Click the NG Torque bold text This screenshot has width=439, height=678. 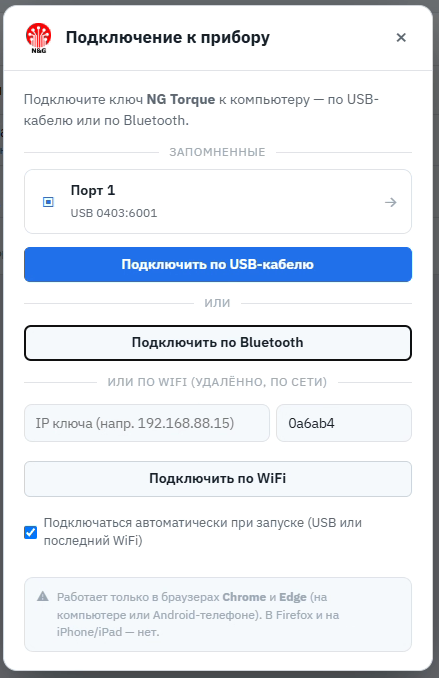[x=181, y=99]
